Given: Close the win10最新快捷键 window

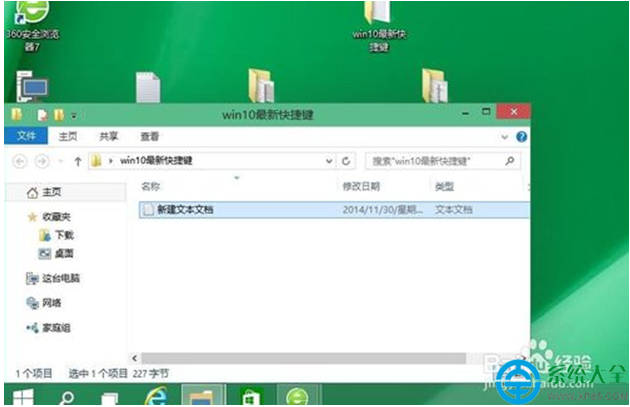Looking at the screenshot, I should (513, 112).
